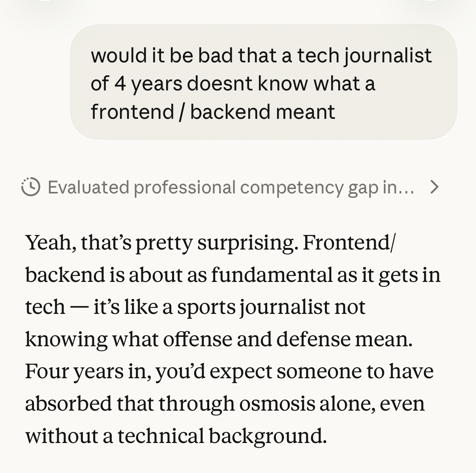The height and width of the screenshot is (473, 476).
Task: Click the thinking clock icon
Action: point(30,187)
